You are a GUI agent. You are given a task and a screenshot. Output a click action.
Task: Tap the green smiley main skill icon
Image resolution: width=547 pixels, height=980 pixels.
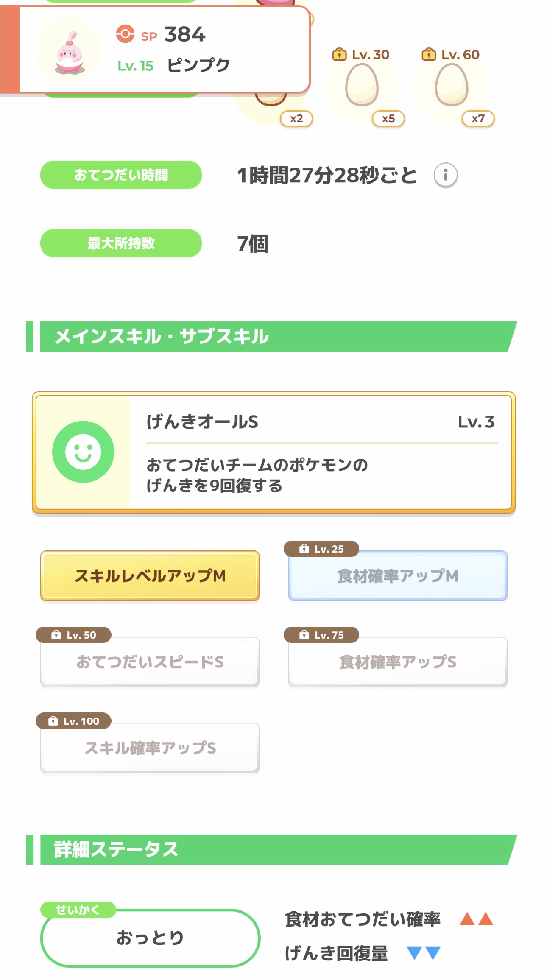[x=83, y=452]
